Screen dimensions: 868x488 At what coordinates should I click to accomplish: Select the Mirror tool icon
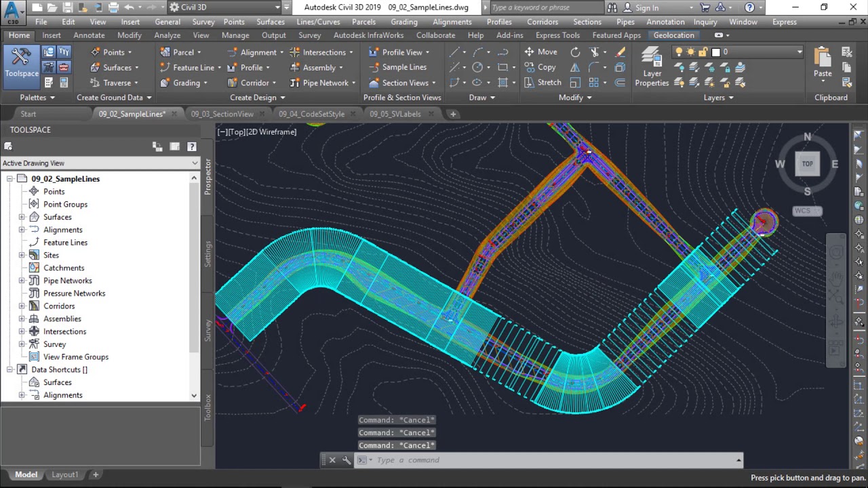[x=575, y=68]
